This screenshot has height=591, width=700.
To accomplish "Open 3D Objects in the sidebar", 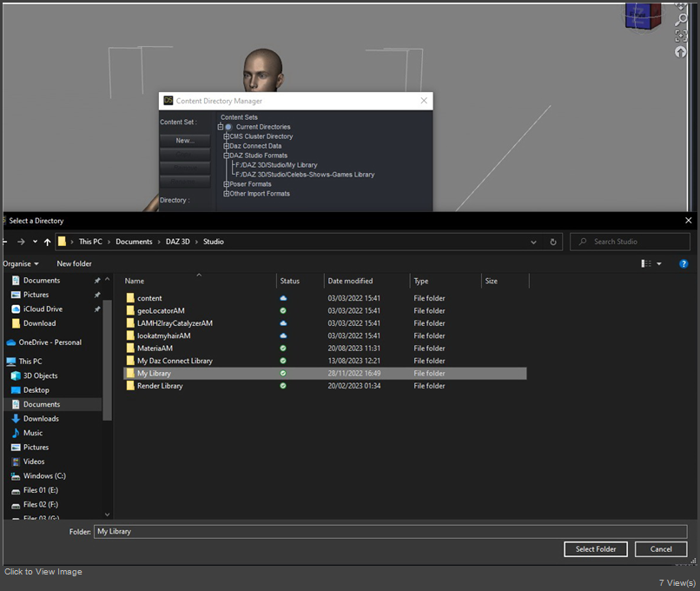I will tap(40, 375).
